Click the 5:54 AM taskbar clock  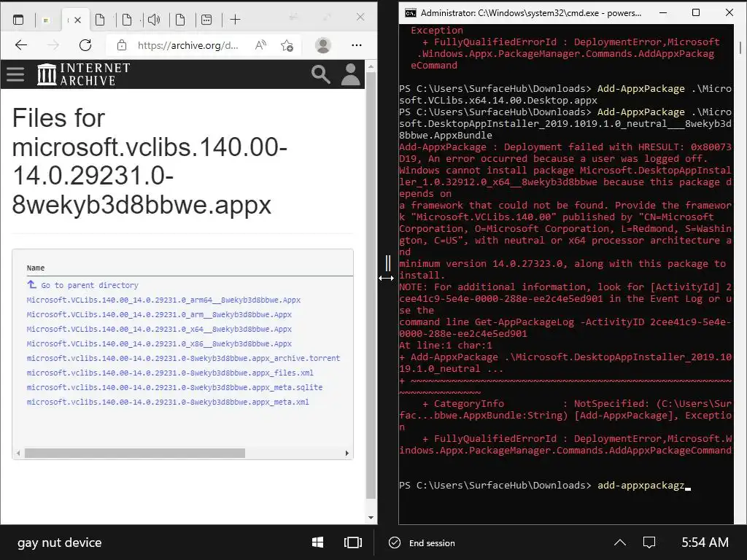point(705,542)
